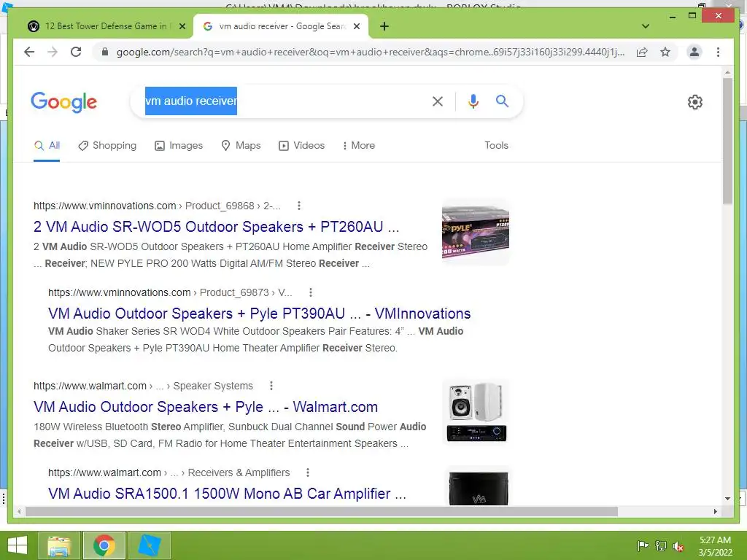747x560 pixels.
Task: Click the Pyle receiver product thumbnail
Action: tap(476, 232)
